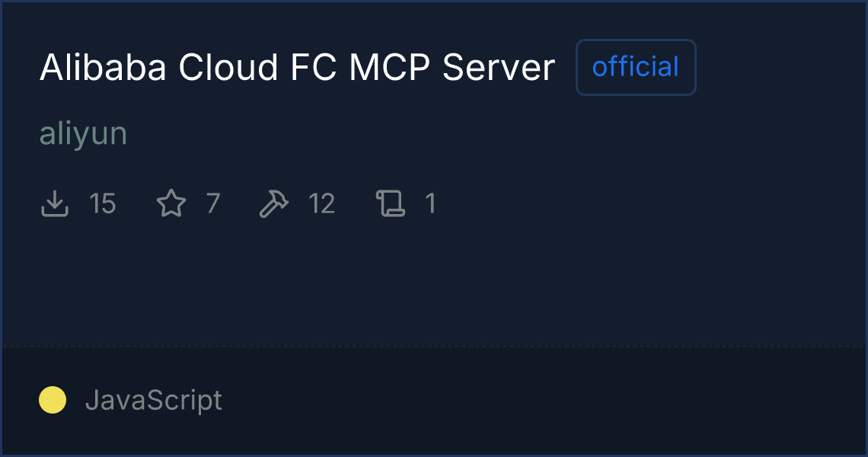
Task: Click the word MCP in the title
Action: (390, 68)
